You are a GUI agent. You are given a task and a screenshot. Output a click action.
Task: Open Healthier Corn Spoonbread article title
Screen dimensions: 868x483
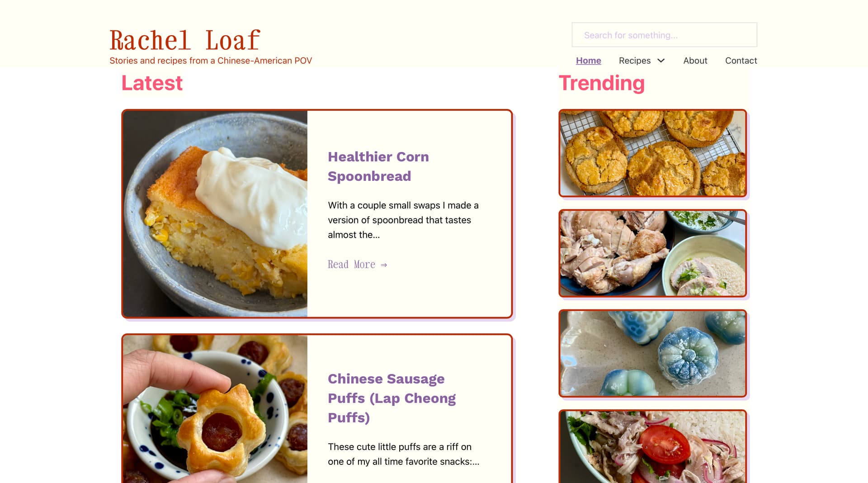click(378, 166)
